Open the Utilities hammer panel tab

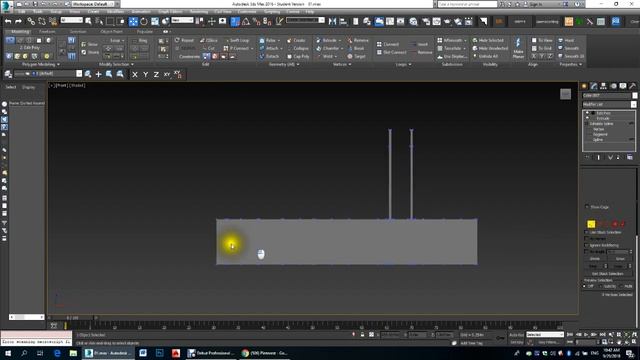[632, 86]
